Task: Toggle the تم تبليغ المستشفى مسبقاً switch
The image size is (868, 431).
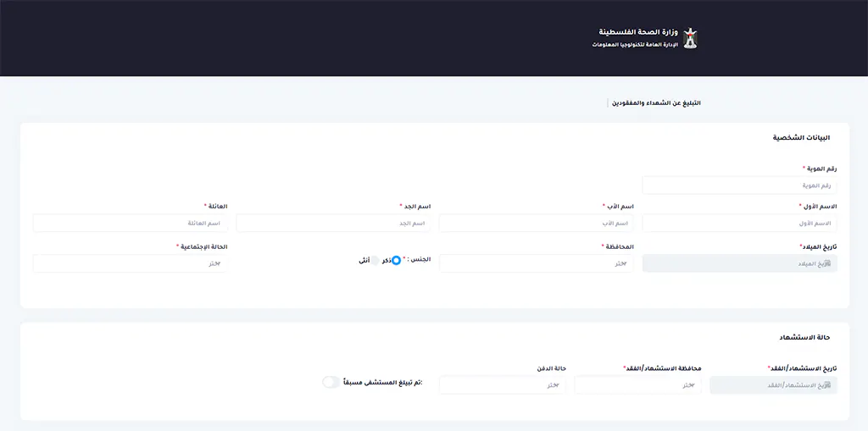Action: (331, 382)
